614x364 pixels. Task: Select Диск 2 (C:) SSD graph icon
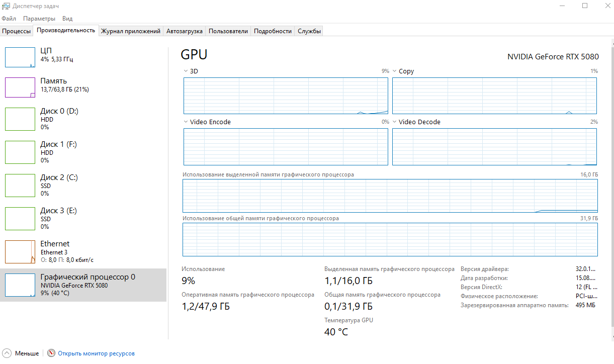click(20, 185)
